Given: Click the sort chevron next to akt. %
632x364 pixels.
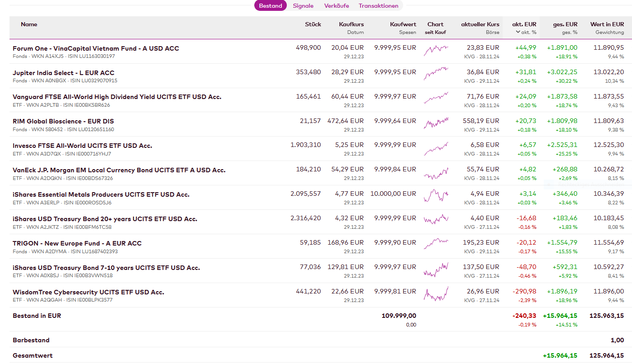Looking at the screenshot, I should (x=518, y=32).
